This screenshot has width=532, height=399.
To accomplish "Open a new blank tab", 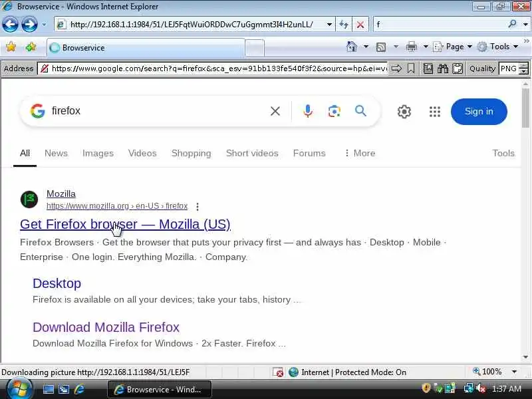I will [x=255, y=48].
